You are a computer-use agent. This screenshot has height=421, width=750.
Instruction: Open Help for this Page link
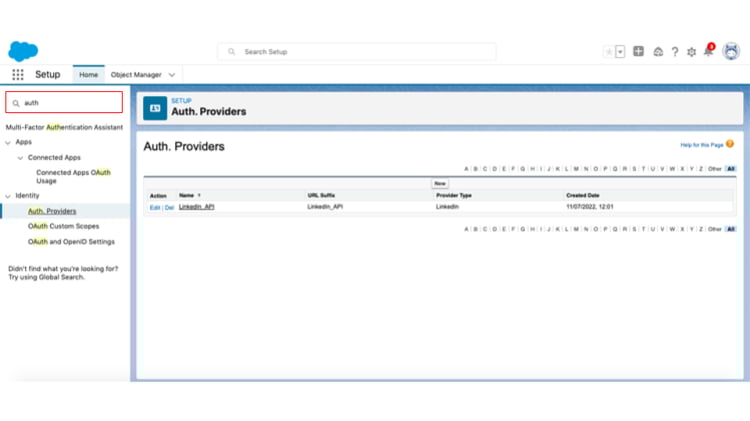click(x=702, y=145)
